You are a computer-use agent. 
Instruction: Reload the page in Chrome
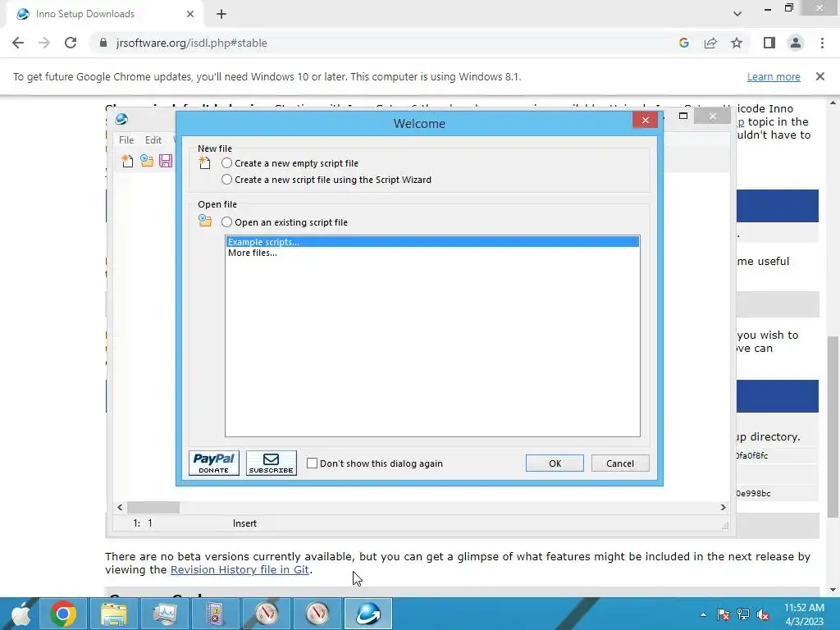(x=71, y=43)
